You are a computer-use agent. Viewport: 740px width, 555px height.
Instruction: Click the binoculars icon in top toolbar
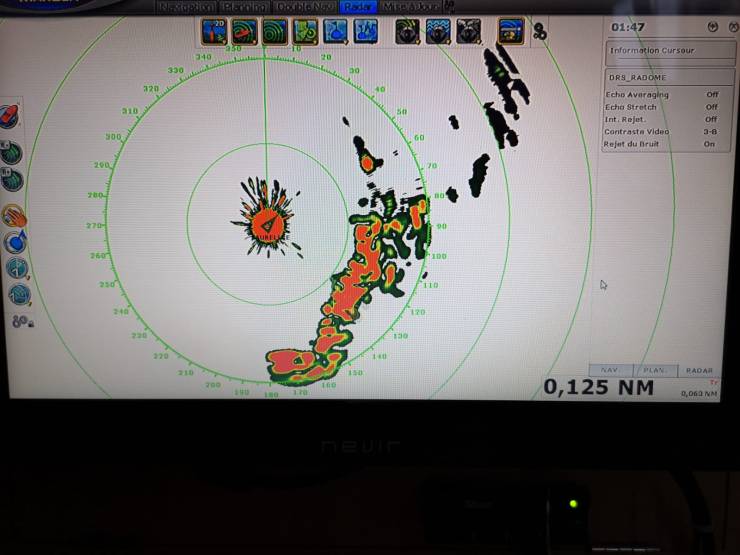coord(539,32)
